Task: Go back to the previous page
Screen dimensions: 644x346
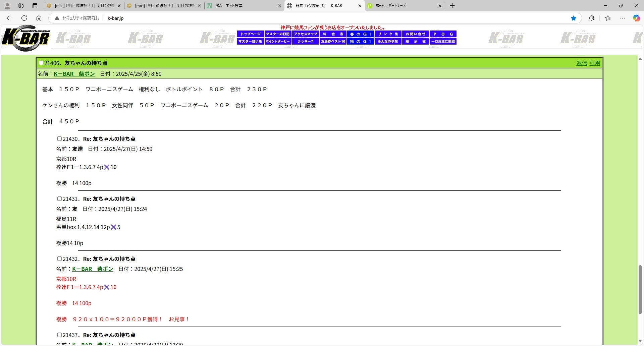Action: 9,18
